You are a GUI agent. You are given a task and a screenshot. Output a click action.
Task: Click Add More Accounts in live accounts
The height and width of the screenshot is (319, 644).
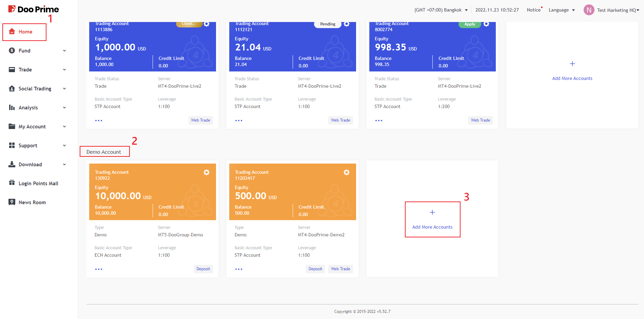point(572,78)
